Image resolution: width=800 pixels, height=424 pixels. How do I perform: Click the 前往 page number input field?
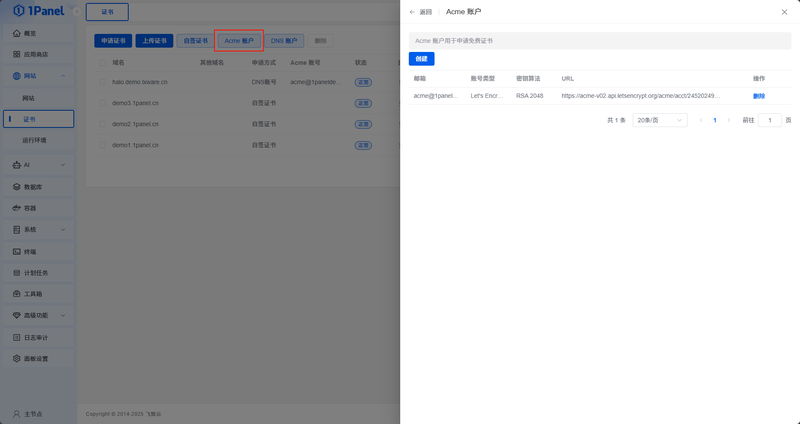click(769, 120)
